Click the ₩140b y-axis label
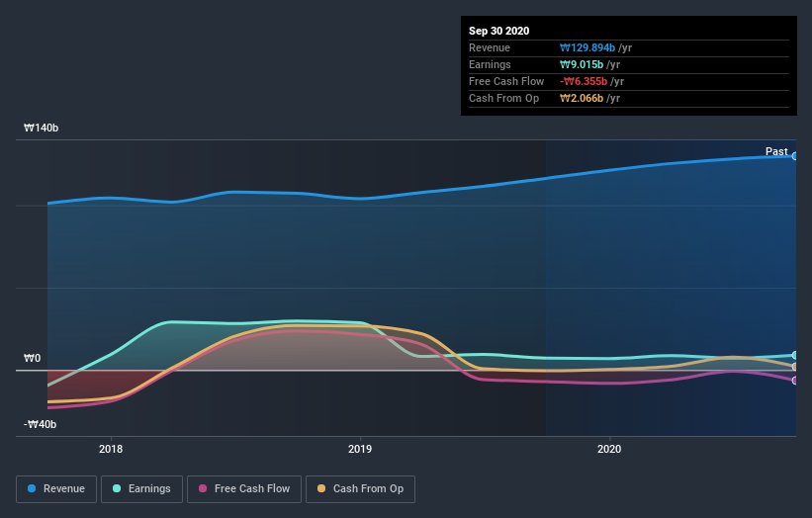The image size is (812, 518). (x=41, y=128)
